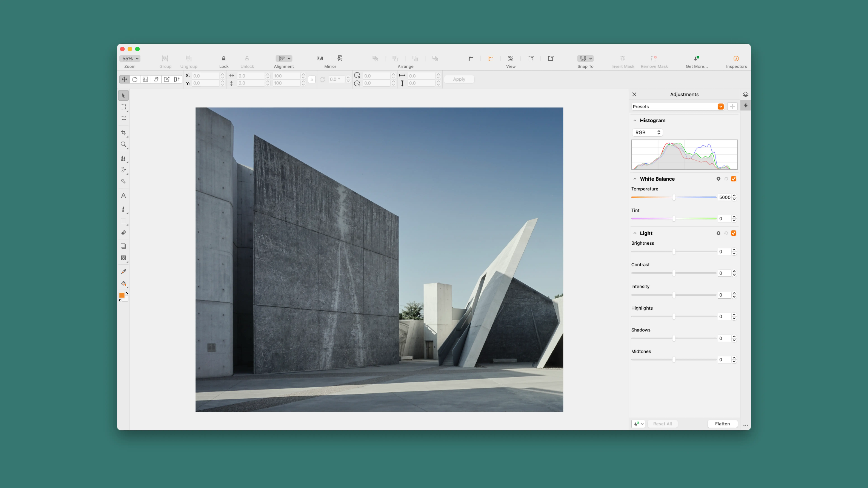Image resolution: width=868 pixels, height=488 pixels.
Task: Toggle the rulers display
Action: click(470, 59)
